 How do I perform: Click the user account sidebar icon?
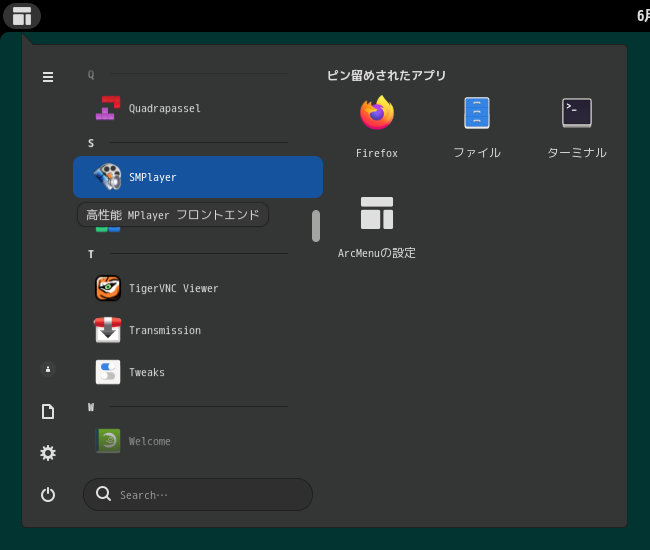tap(48, 369)
